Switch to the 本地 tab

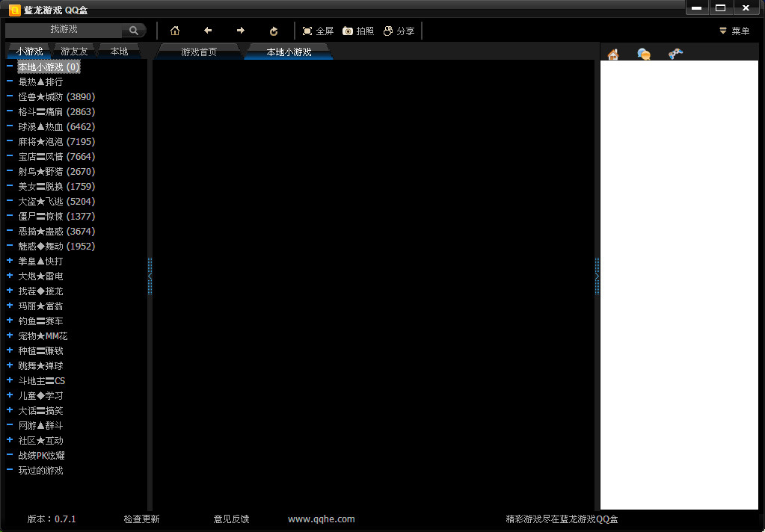119,52
